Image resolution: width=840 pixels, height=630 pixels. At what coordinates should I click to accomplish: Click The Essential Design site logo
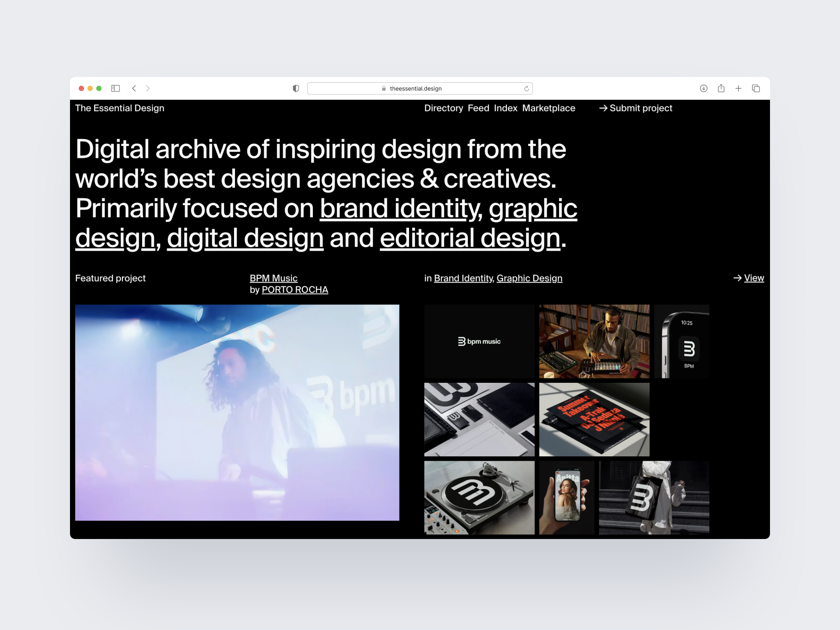coord(120,108)
